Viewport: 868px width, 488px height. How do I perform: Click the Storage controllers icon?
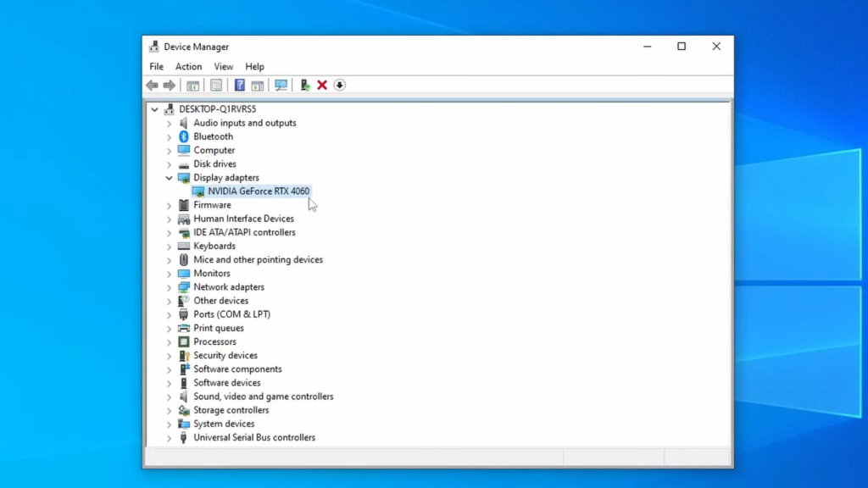184,411
